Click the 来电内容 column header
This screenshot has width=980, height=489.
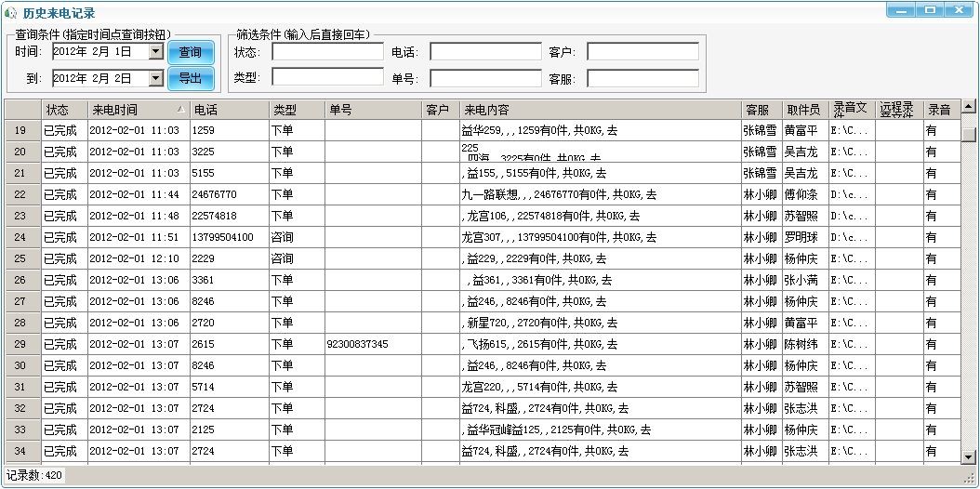(x=601, y=110)
